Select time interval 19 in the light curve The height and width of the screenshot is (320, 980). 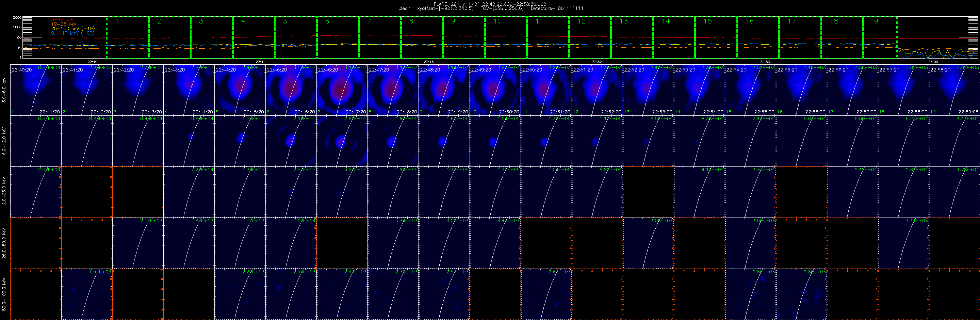880,38
